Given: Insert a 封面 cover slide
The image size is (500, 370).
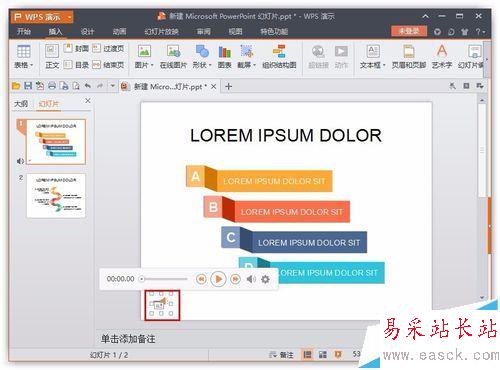Looking at the screenshot, I should tap(77, 49).
